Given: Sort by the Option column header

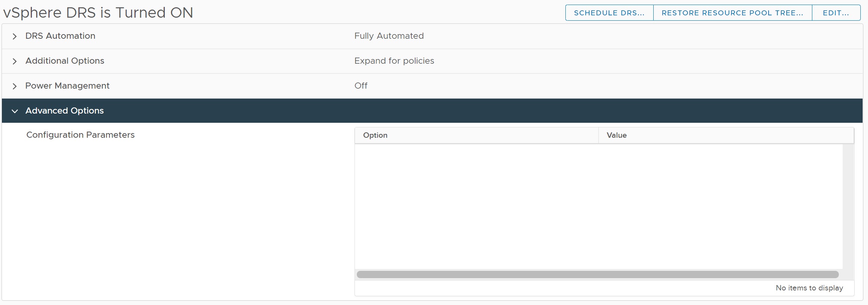Looking at the screenshot, I should pos(375,135).
